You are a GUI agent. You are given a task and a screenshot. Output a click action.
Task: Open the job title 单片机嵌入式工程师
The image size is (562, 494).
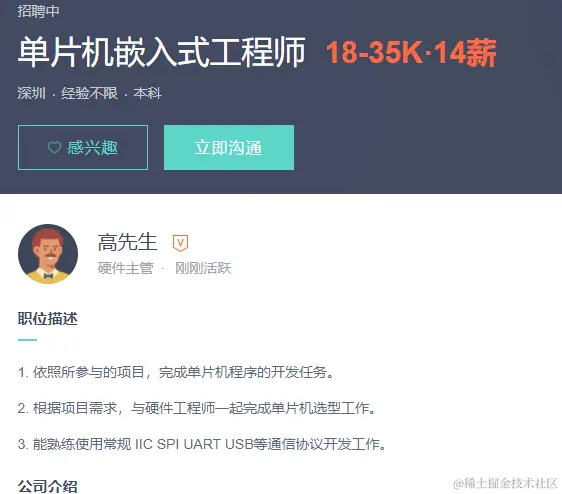tap(162, 52)
